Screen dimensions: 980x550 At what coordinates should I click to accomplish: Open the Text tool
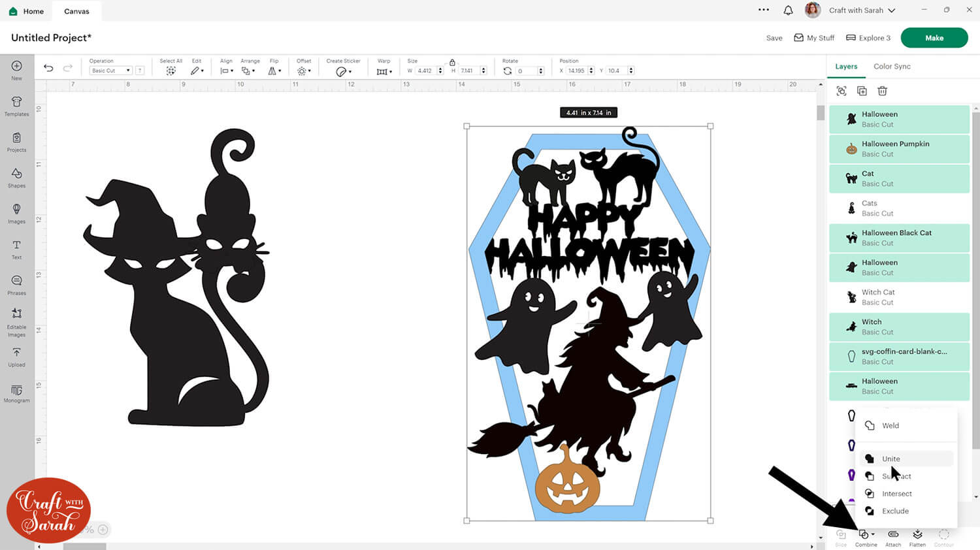point(16,248)
